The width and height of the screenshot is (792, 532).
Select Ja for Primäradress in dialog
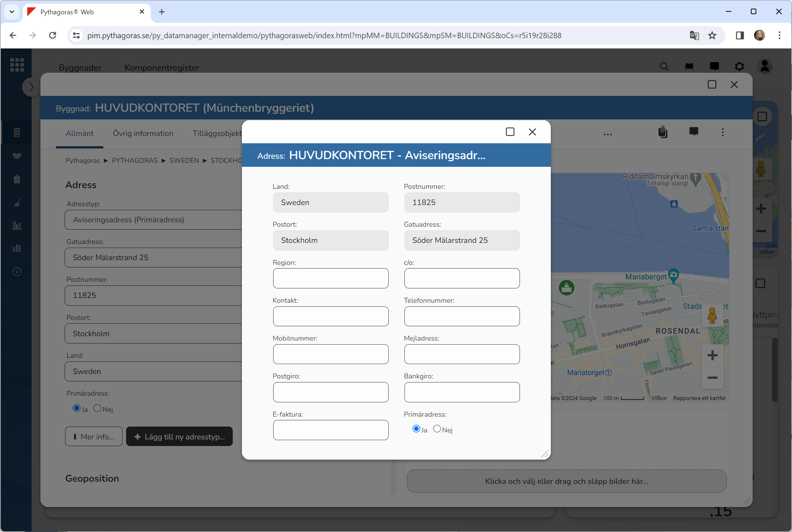click(416, 429)
